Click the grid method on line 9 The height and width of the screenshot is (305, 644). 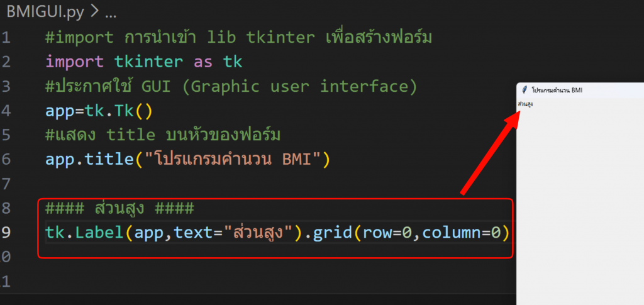(333, 233)
